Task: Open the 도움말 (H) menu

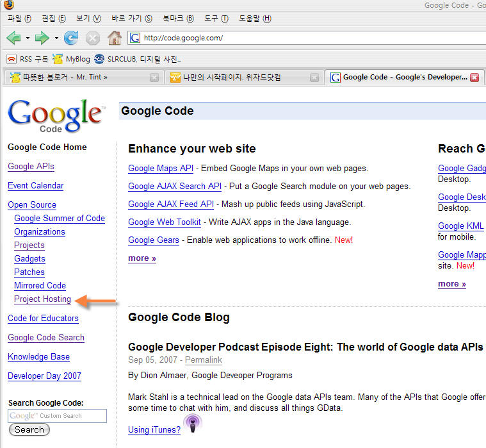Action: pos(255,19)
